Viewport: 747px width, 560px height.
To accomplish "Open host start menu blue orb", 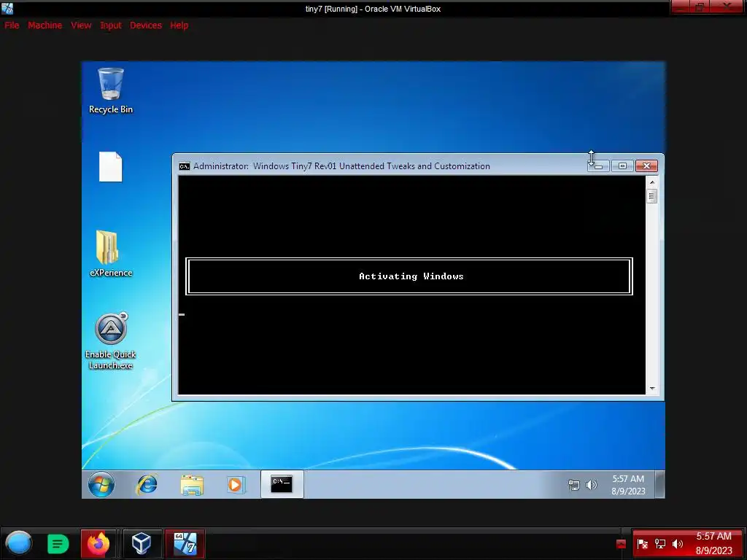I will [x=18, y=543].
